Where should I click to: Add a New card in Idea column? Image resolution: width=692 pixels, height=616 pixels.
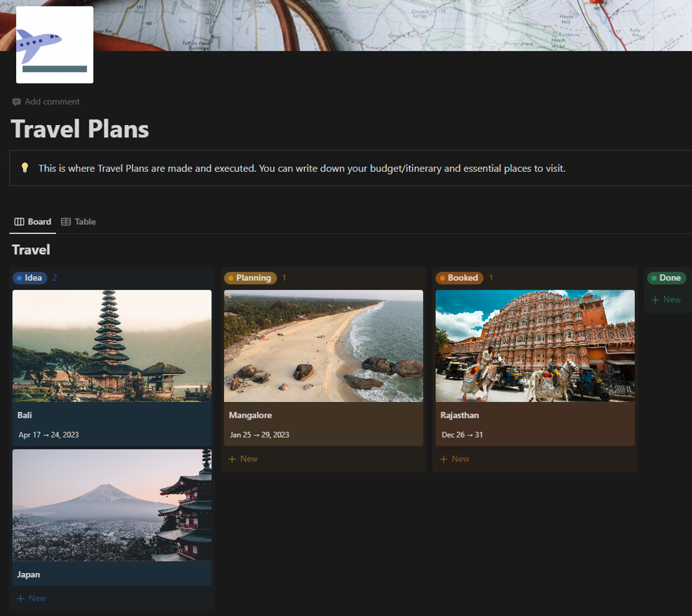(x=31, y=598)
